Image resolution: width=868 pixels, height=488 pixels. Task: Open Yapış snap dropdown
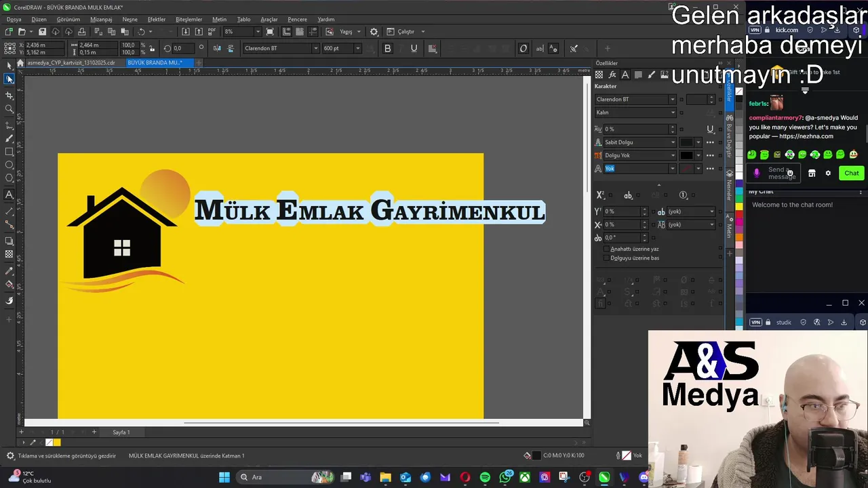pyautogui.click(x=358, y=32)
